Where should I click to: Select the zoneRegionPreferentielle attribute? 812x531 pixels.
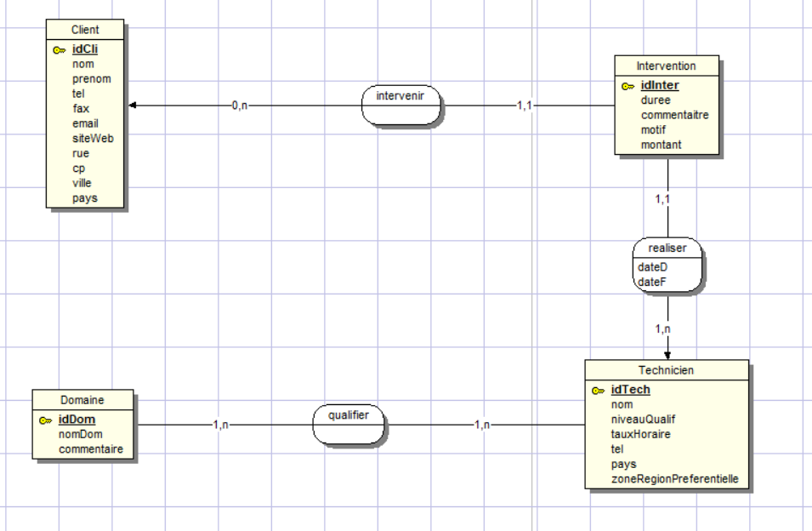tap(674, 480)
